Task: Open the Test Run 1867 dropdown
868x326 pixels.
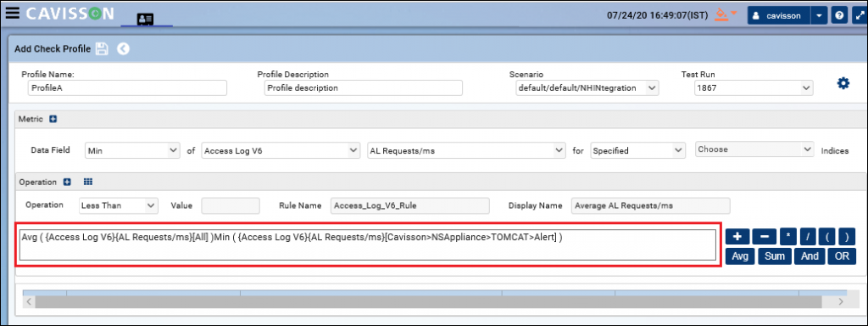Action: pyautogui.click(x=754, y=87)
